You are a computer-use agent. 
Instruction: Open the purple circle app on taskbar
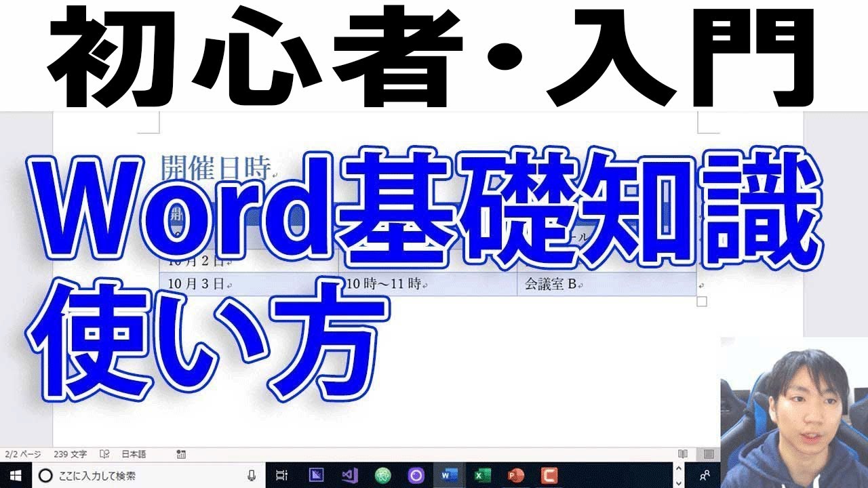[416, 475]
